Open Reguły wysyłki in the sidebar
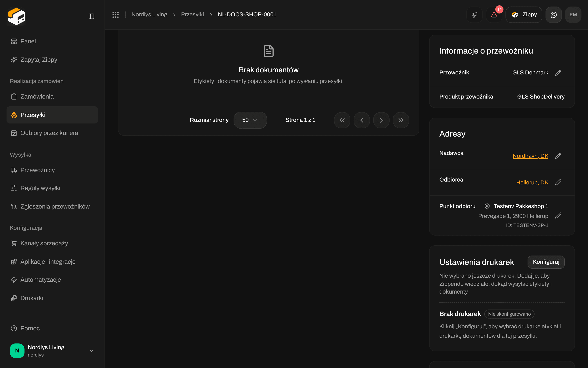 coord(52,188)
